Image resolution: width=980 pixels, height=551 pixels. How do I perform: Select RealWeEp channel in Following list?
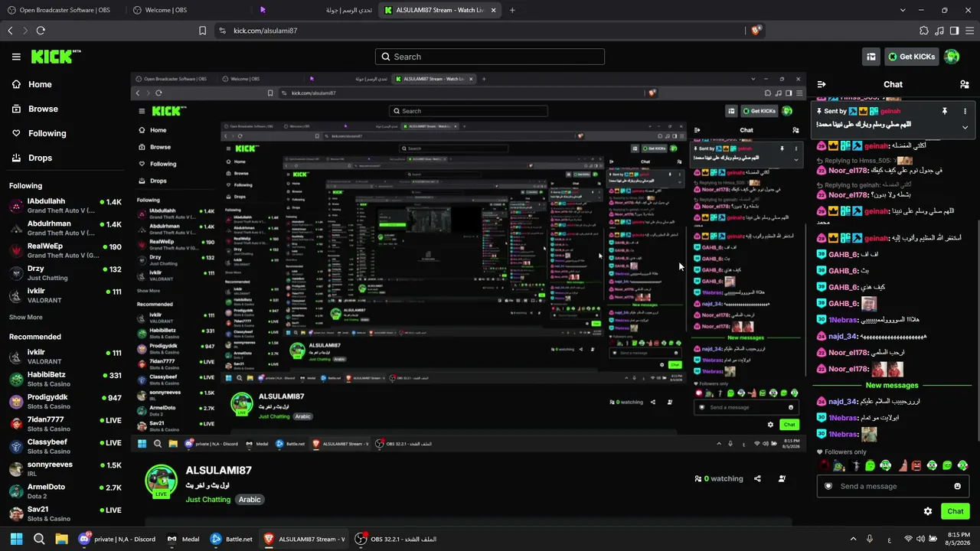pos(65,251)
